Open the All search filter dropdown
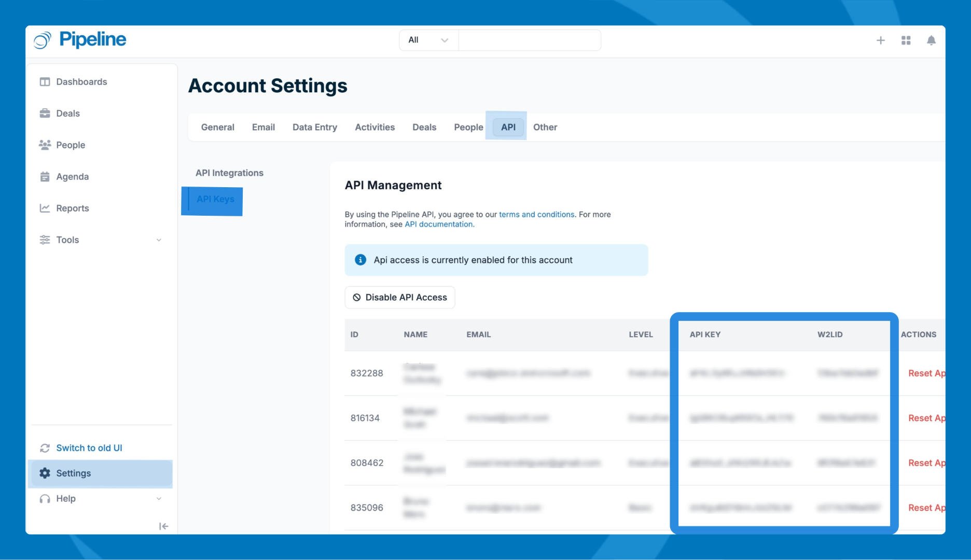The height and width of the screenshot is (560, 971). click(x=428, y=40)
